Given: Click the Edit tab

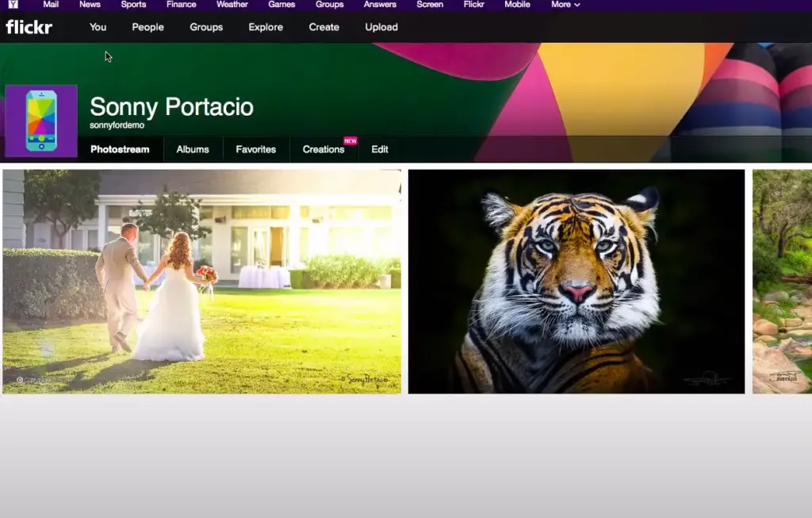Looking at the screenshot, I should click(x=380, y=149).
